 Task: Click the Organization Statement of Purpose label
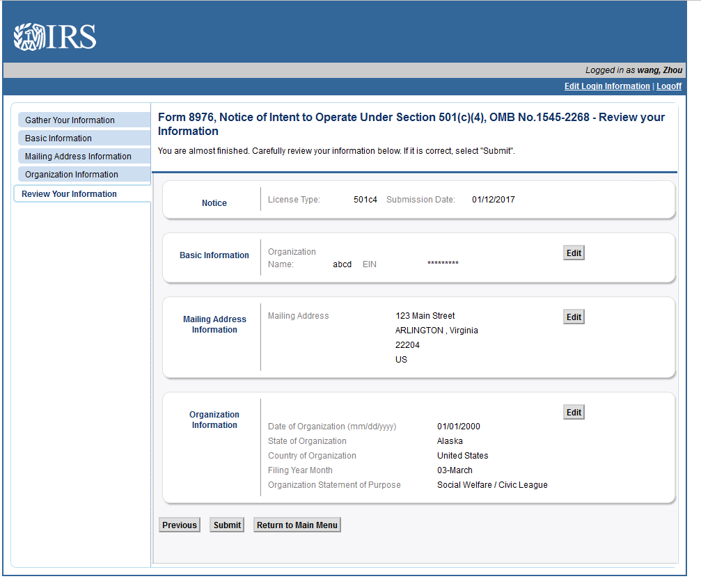pos(334,485)
